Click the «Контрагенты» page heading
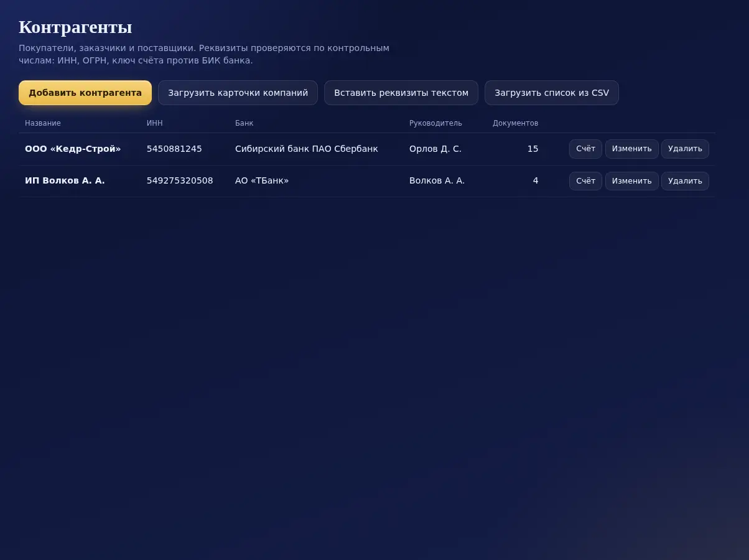 (75, 27)
